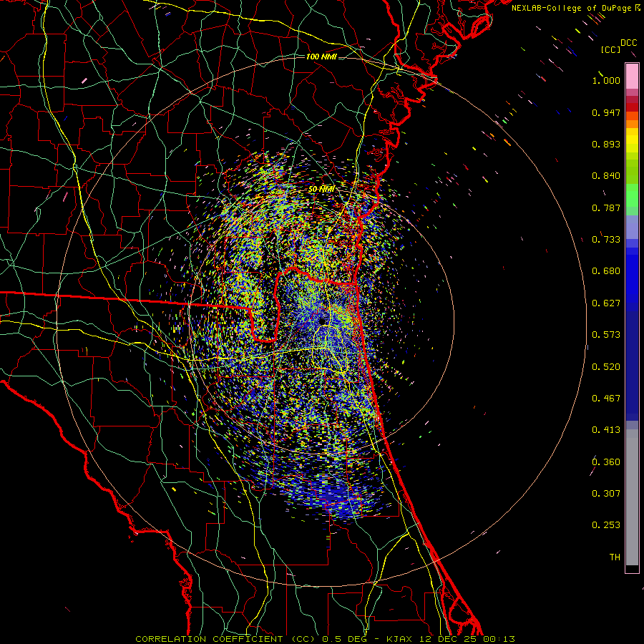The image size is (644, 644).
Task: Click the TH threshold label on the scale
Action: coord(615,557)
